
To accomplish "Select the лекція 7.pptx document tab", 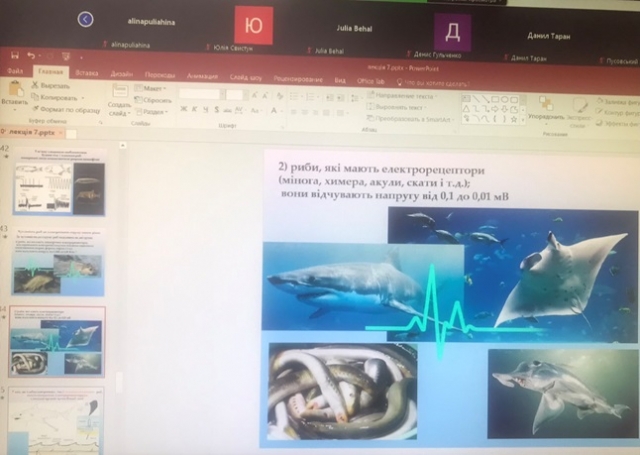I will click(x=32, y=132).
